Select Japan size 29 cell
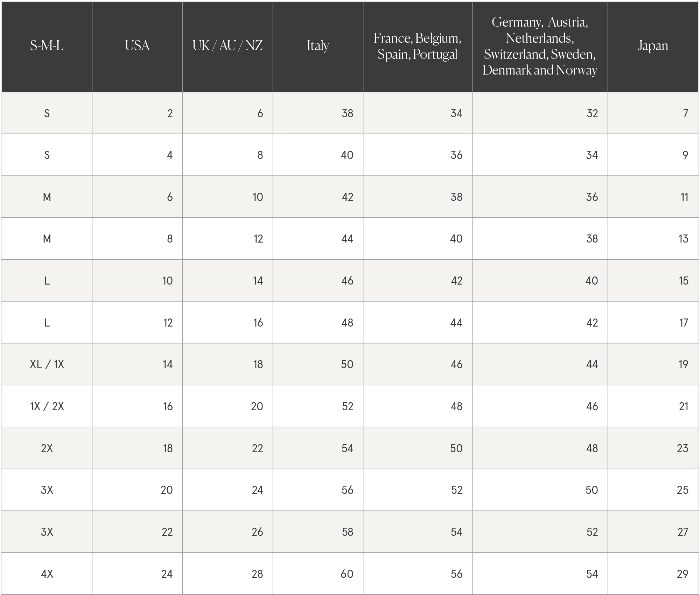This screenshot has width=700, height=595. pos(682,574)
